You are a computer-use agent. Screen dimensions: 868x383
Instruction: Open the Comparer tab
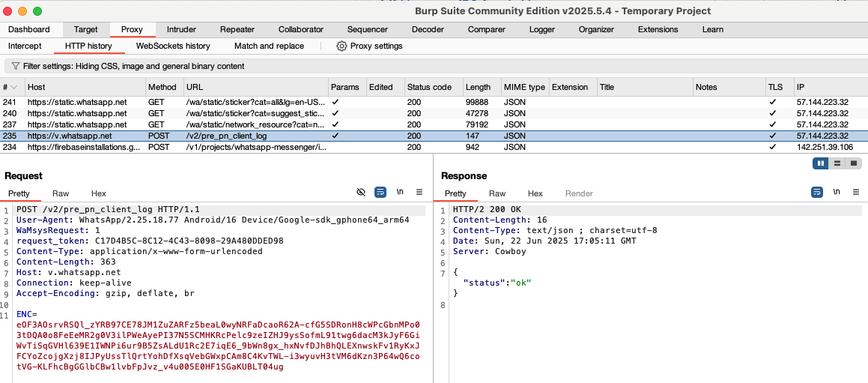tap(487, 29)
